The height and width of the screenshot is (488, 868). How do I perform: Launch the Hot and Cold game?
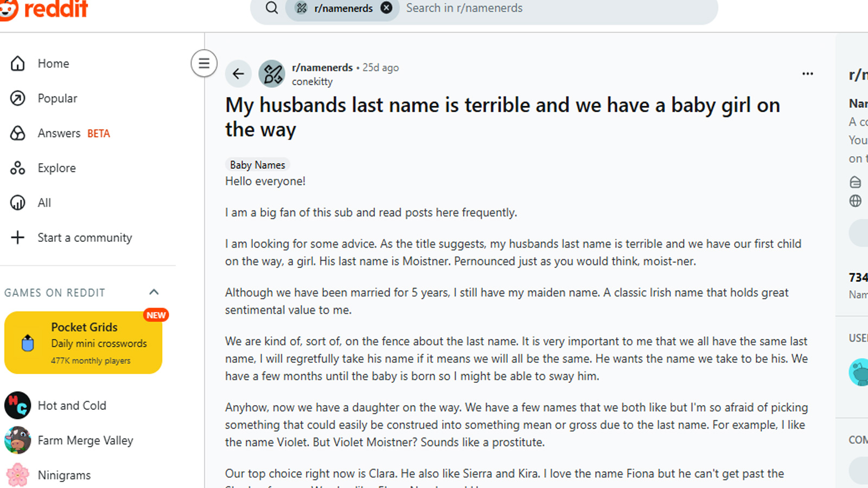(x=72, y=406)
